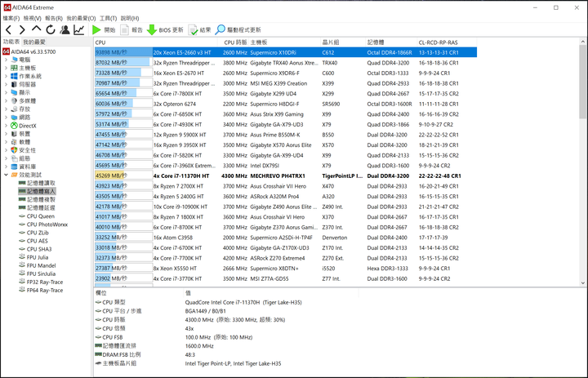Select CPU ZLib benchmark
This screenshot has width=588, height=378.
coord(33,233)
